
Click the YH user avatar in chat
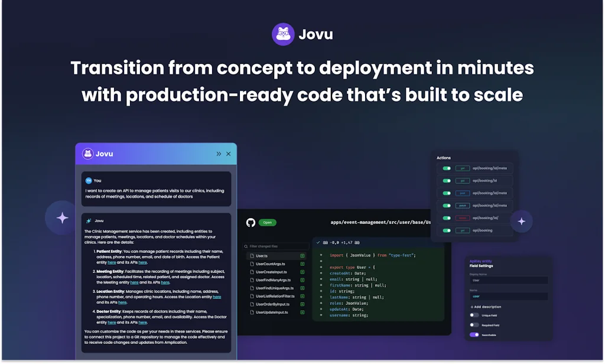pyautogui.click(x=89, y=181)
